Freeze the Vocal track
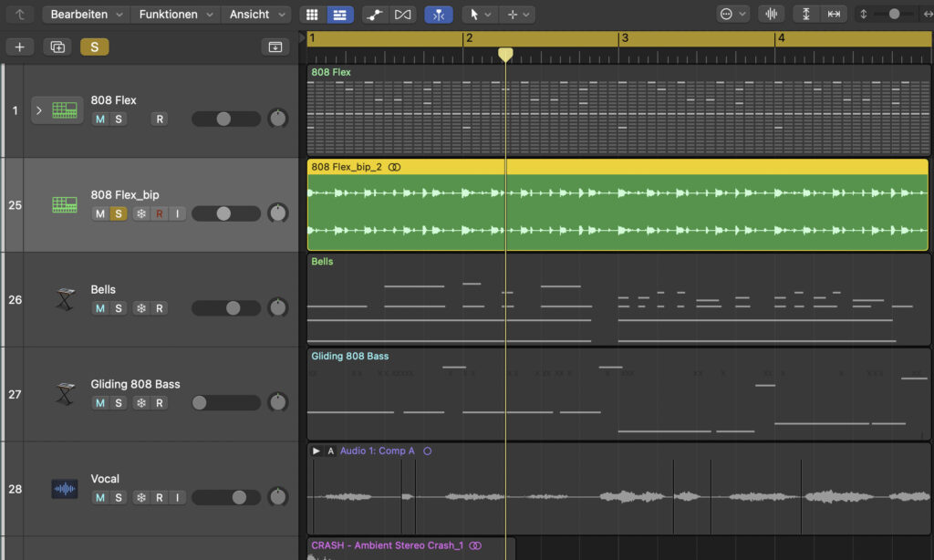The image size is (934, 560). (x=141, y=498)
